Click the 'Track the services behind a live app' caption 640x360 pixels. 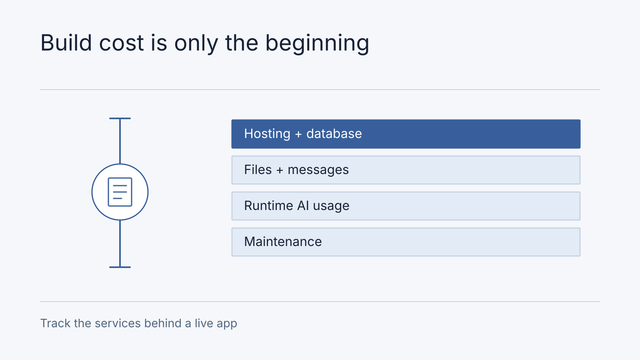(138, 323)
